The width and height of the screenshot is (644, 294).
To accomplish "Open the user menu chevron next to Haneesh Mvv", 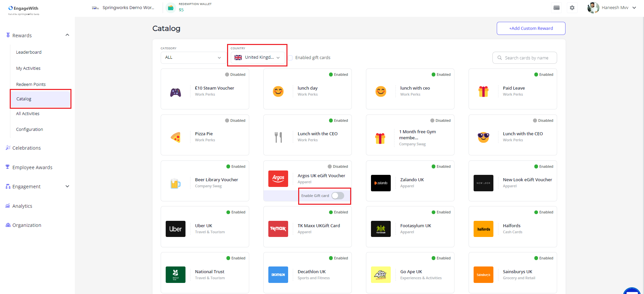I will pos(634,8).
